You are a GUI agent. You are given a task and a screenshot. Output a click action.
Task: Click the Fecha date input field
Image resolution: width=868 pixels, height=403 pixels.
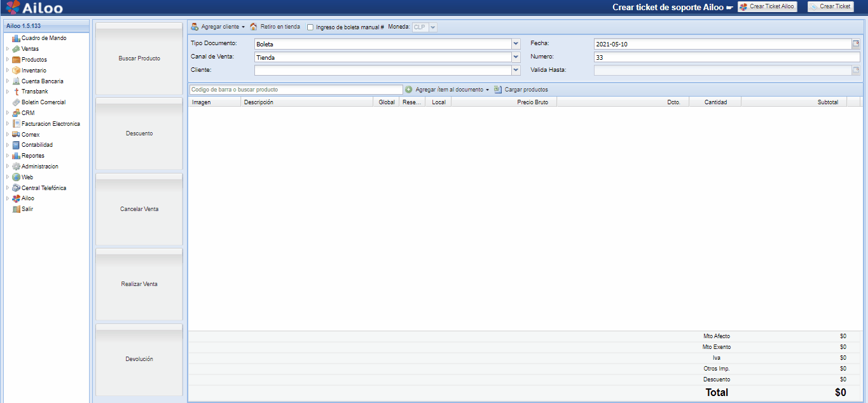click(x=722, y=44)
